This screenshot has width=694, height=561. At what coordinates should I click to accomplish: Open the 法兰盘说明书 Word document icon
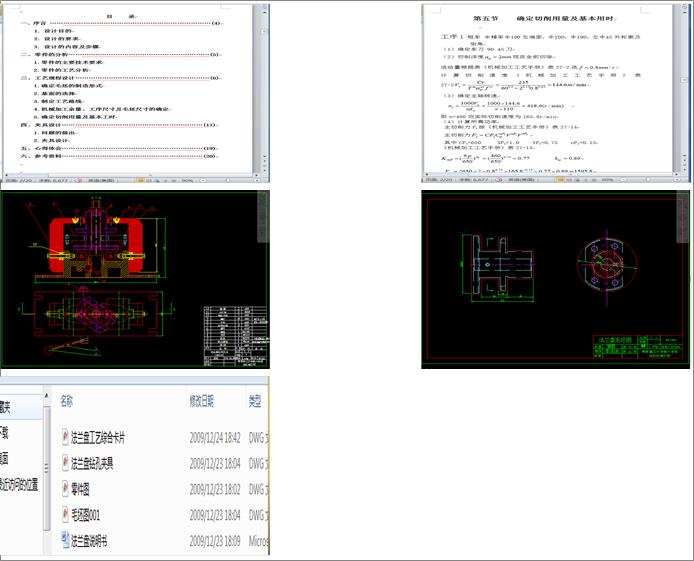pyautogui.click(x=65, y=540)
